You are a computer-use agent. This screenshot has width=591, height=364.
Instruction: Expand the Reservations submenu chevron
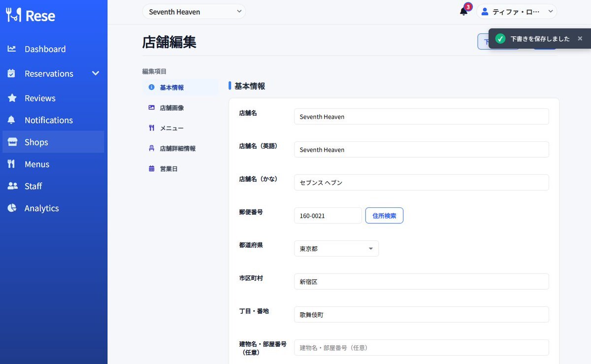pos(96,73)
